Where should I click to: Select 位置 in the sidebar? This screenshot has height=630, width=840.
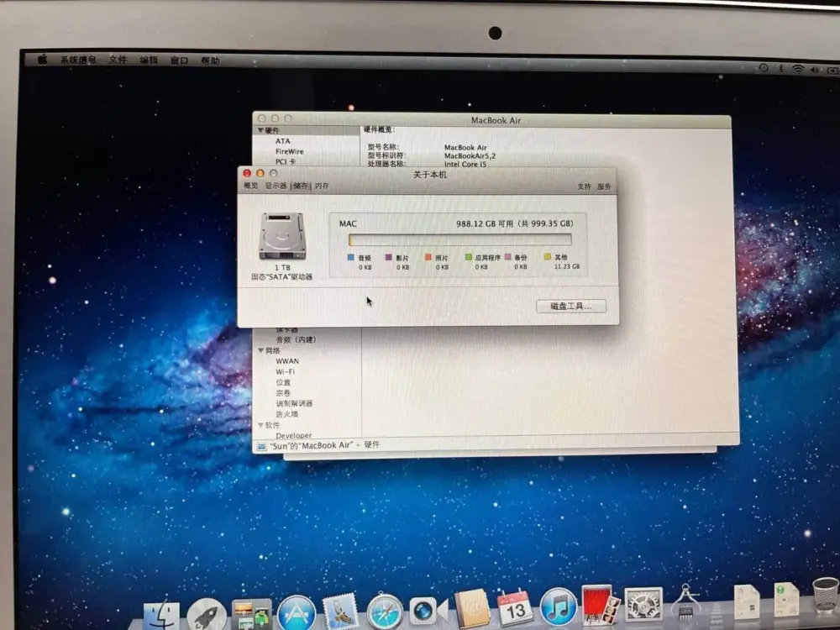click(283, 382)
